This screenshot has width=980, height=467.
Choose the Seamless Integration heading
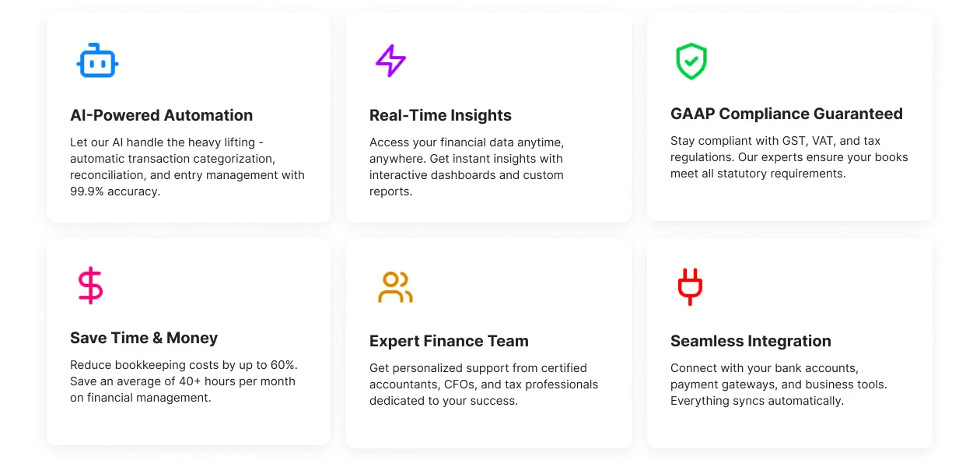[x=751, y=341]
